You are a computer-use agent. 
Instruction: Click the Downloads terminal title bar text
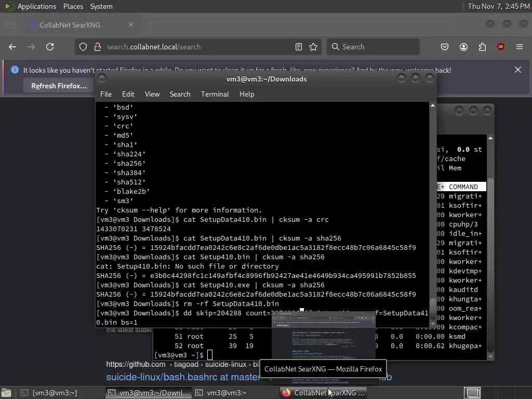267,79
